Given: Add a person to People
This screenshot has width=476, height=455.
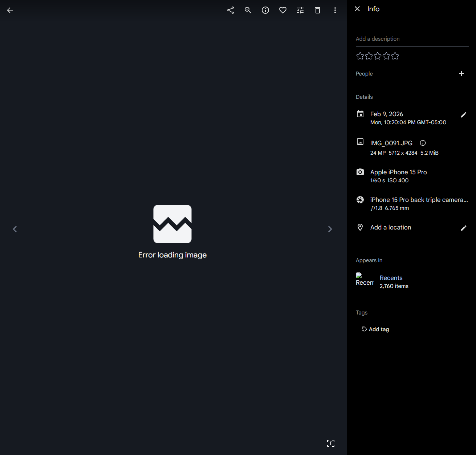Looking at the screenshot, I should click(461, 73).
